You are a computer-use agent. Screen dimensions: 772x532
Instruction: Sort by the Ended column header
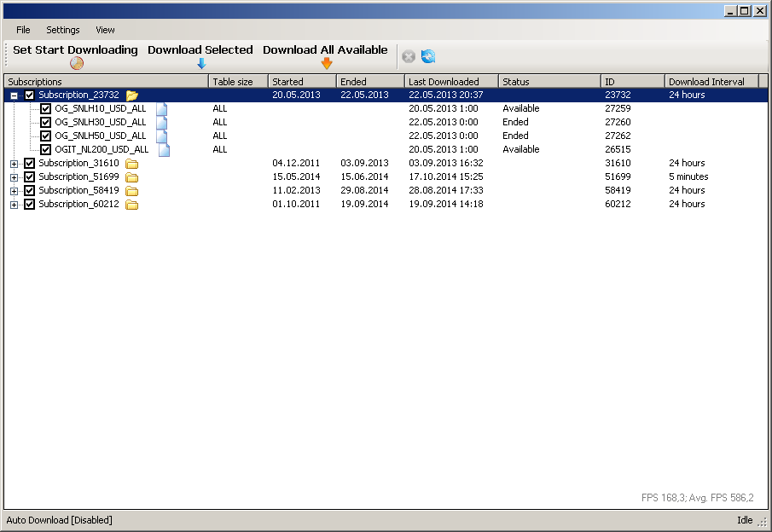click(x=370, y=82)
